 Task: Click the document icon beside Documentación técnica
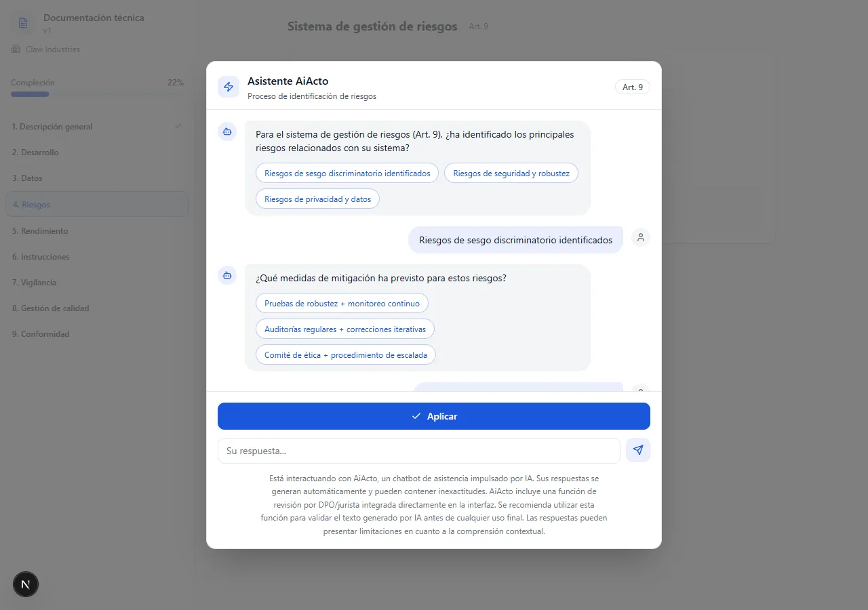click(x=23, y=23)
